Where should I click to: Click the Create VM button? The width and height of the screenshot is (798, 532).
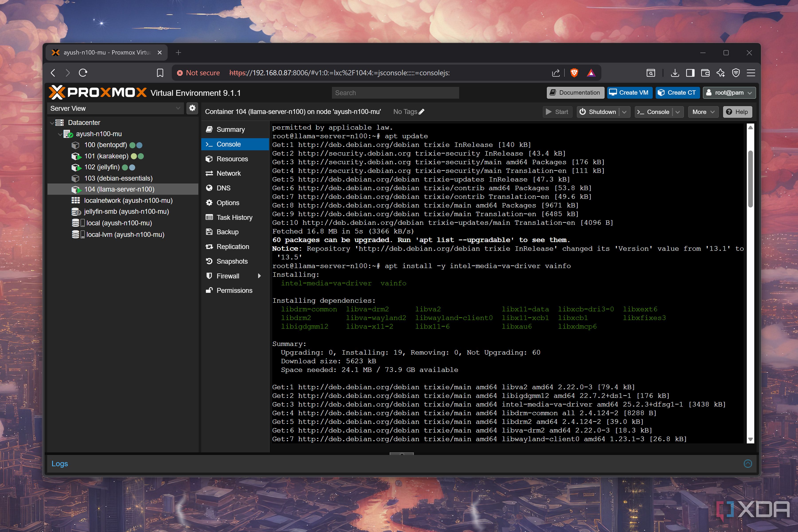coord(629,93)
